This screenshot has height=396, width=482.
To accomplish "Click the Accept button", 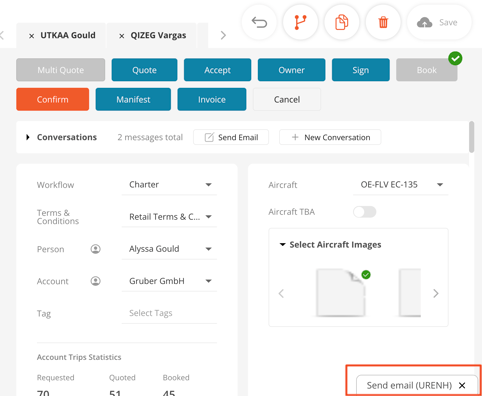I will 217,70.
